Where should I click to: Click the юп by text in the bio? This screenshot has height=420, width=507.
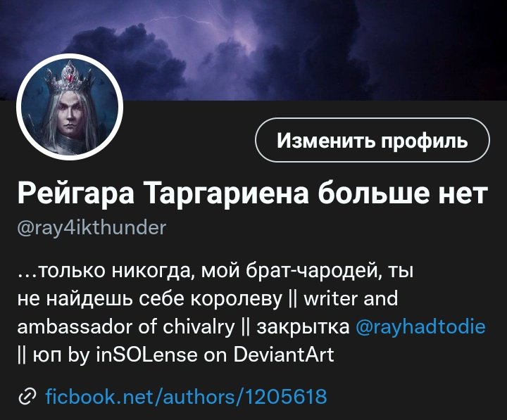[61, 355]
